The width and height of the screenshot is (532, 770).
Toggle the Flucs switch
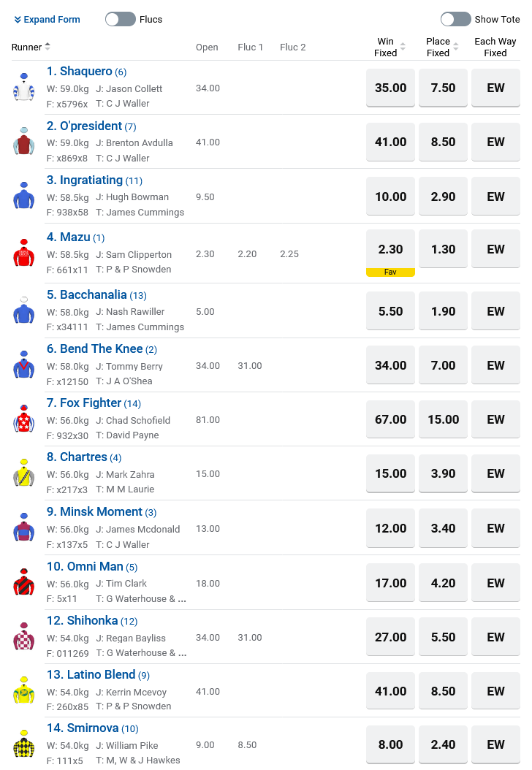(121, 19)
